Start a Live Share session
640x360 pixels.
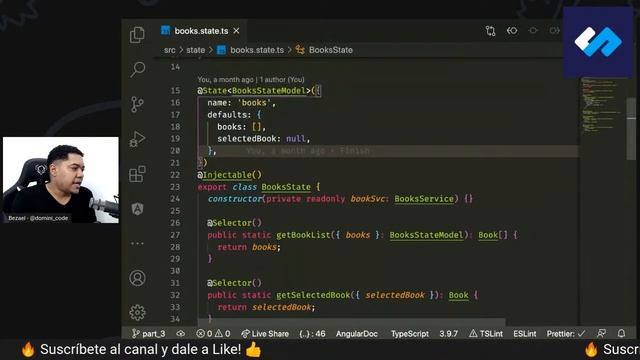point(265,333)
